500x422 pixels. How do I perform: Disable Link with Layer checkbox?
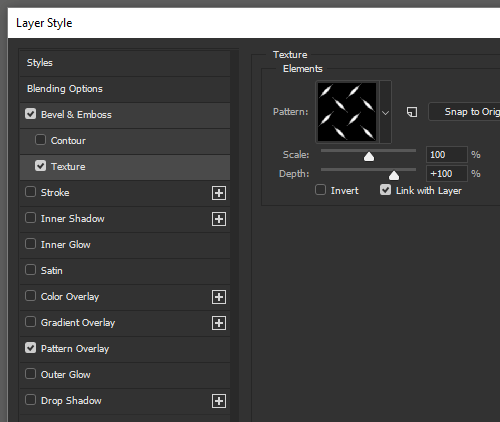tap(385, 190)
